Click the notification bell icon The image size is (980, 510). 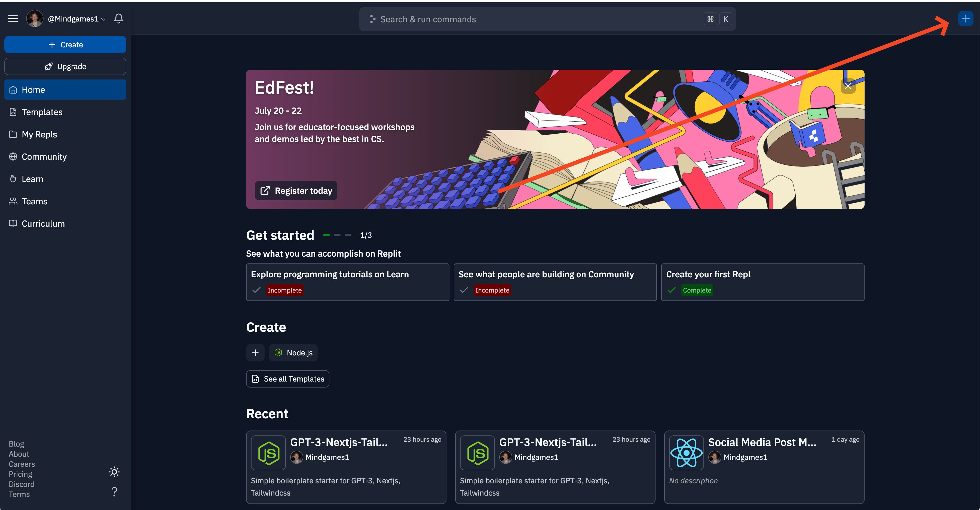tap(119, 18)
